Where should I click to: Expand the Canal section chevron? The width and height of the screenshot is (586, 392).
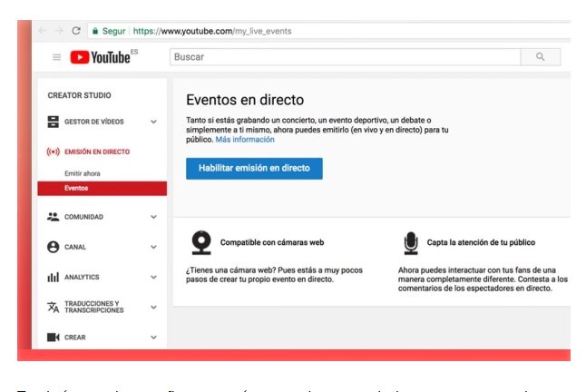click(153, 247)
